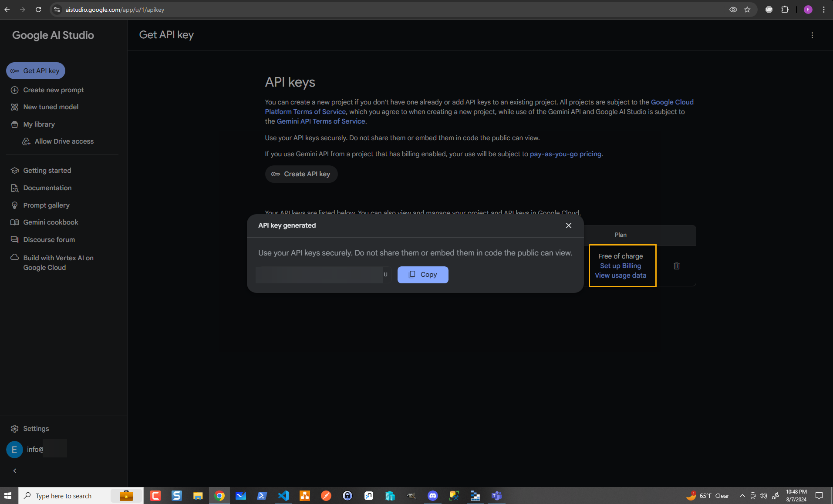Open Settings in the sidebar

click(36, 429)
